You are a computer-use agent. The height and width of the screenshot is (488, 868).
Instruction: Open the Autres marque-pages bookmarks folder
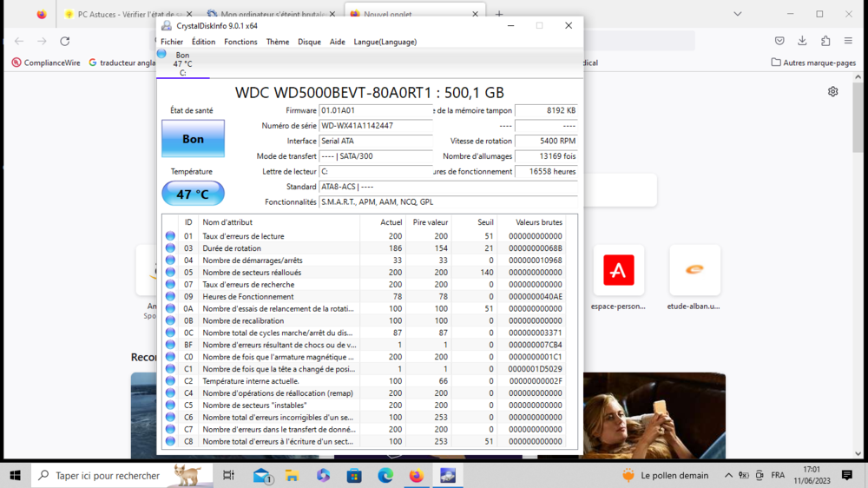click(x=813, y=63)
